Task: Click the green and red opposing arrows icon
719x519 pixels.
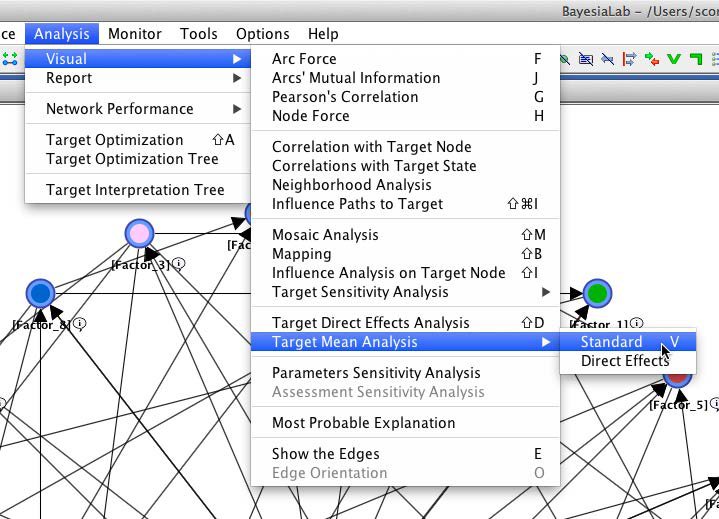Action: (652, 59)
